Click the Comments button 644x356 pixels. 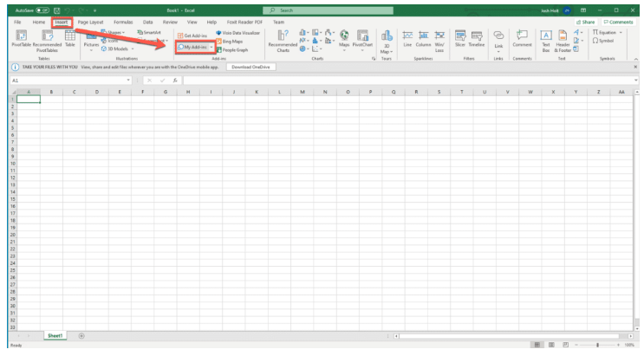tap(618, 23)
